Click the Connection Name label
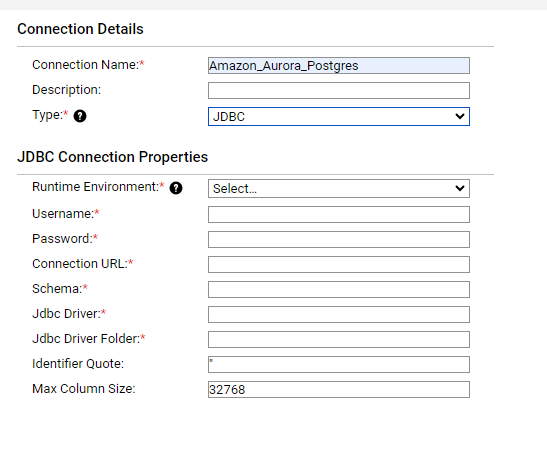 tap(88, 65)
